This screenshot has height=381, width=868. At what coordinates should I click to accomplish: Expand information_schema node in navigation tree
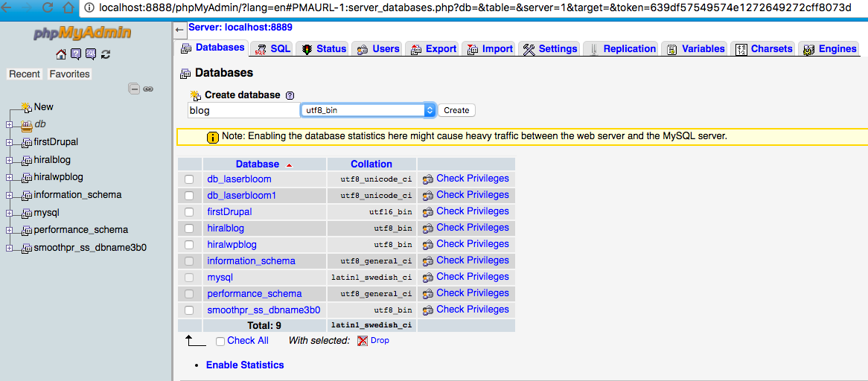pyautogui.click(x=9, y=196)
